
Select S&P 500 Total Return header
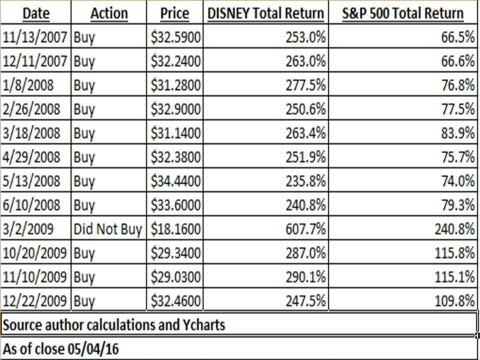(x=403, y=13)
